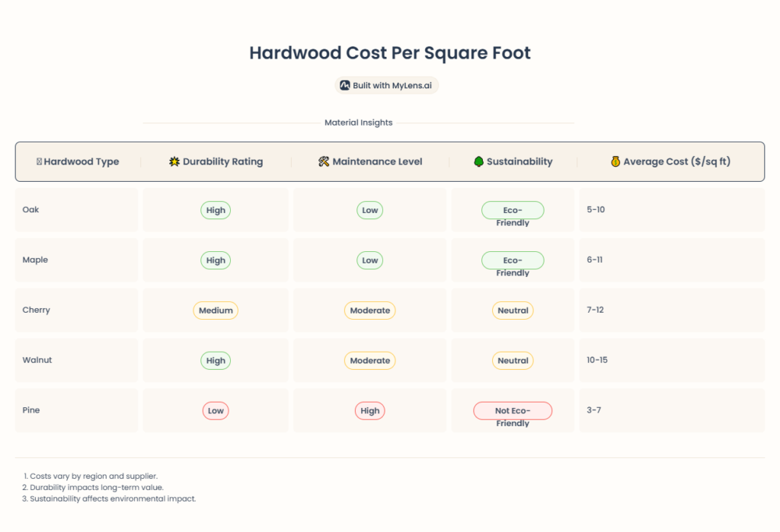
Task: Select the Cherry row name
Action: pos(37,311)
